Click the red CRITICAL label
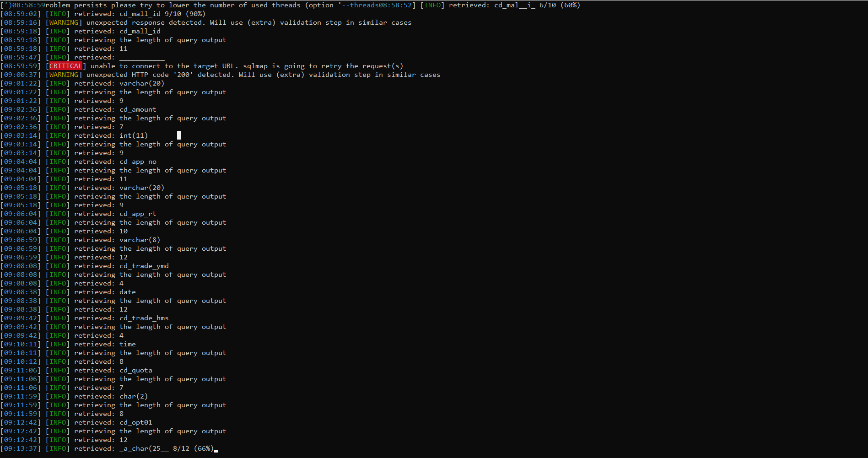 [65, 66]
